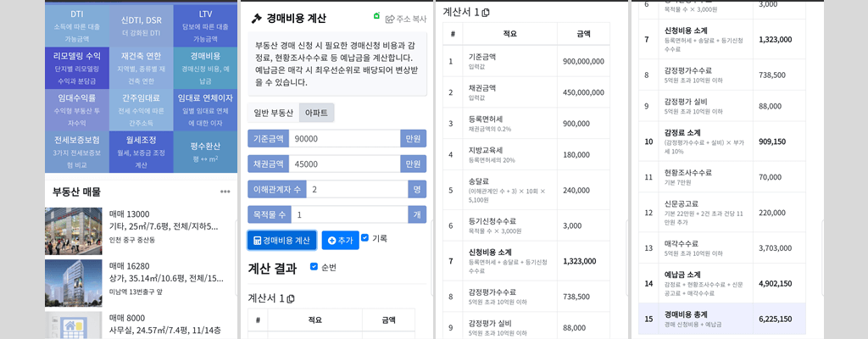Open the ••• menu next to 부동산 매물
The image size is (868, 339).
click(225, 192)
